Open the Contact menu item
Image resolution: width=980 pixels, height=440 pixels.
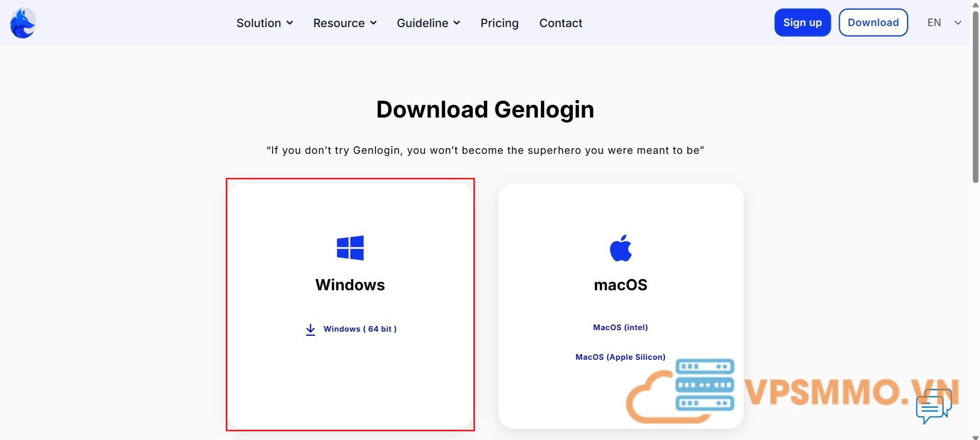coord(560,23)
